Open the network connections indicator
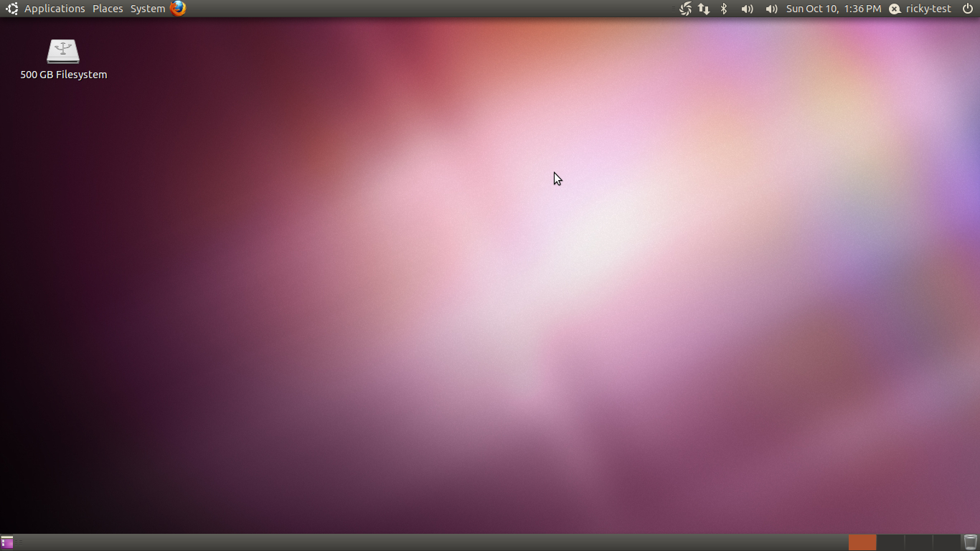Image resolution: width=980 pixels, height=551 pixels. pyautogui.click(x=704, y=9)
